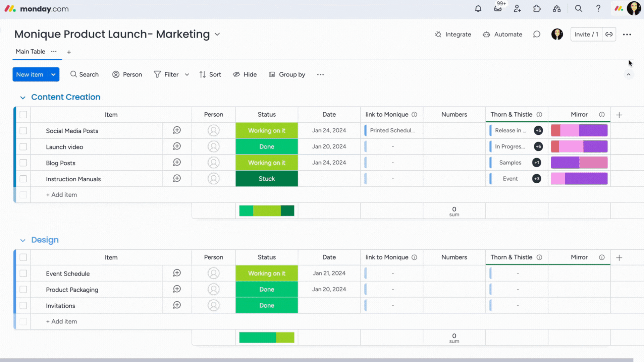Open update conversation for Social Media Posts
644x362 pixels.
point(177,130)
